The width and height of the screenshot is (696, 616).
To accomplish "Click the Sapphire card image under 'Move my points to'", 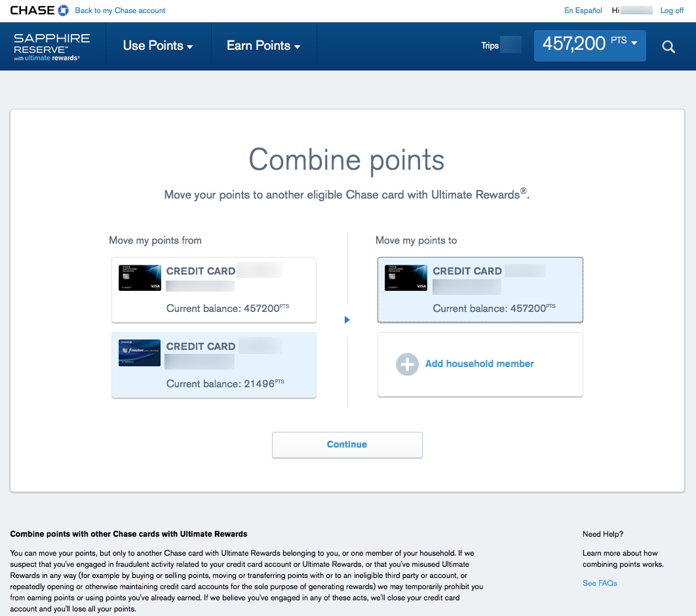I will 406,278.
